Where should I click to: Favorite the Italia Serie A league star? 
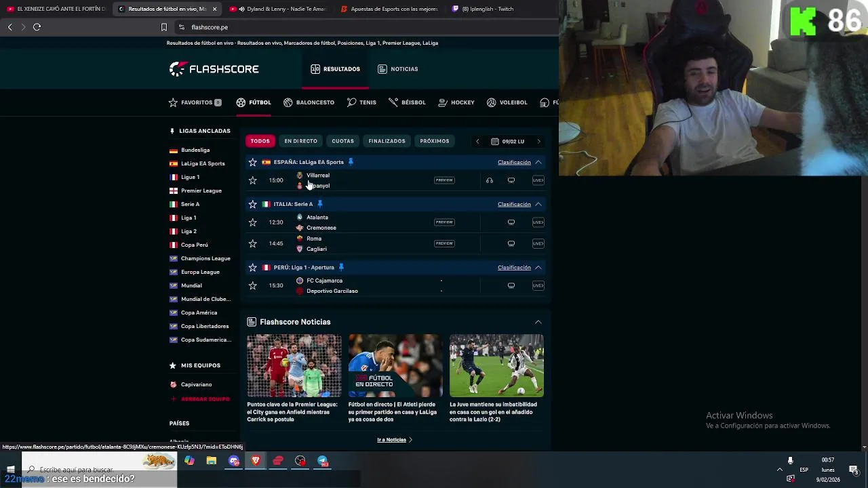pos(253,204)
